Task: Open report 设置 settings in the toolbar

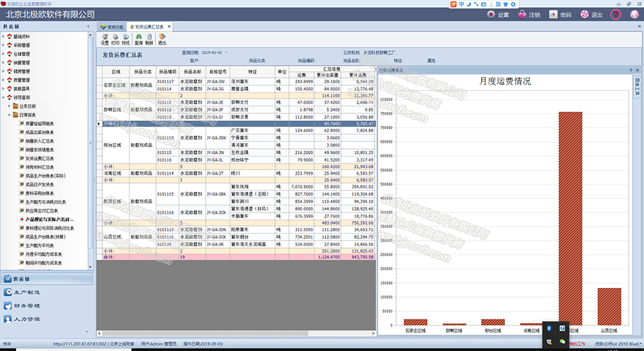Action: coord(105,40)
